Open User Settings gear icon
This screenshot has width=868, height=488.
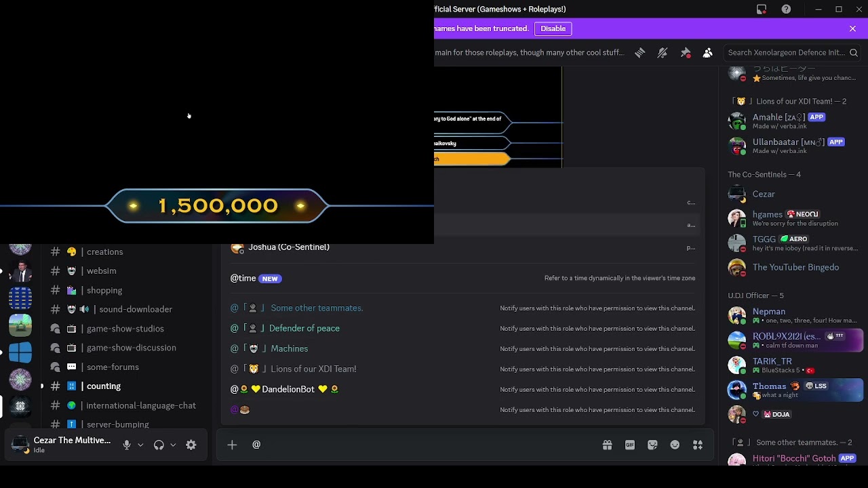(x=191, y=445)
